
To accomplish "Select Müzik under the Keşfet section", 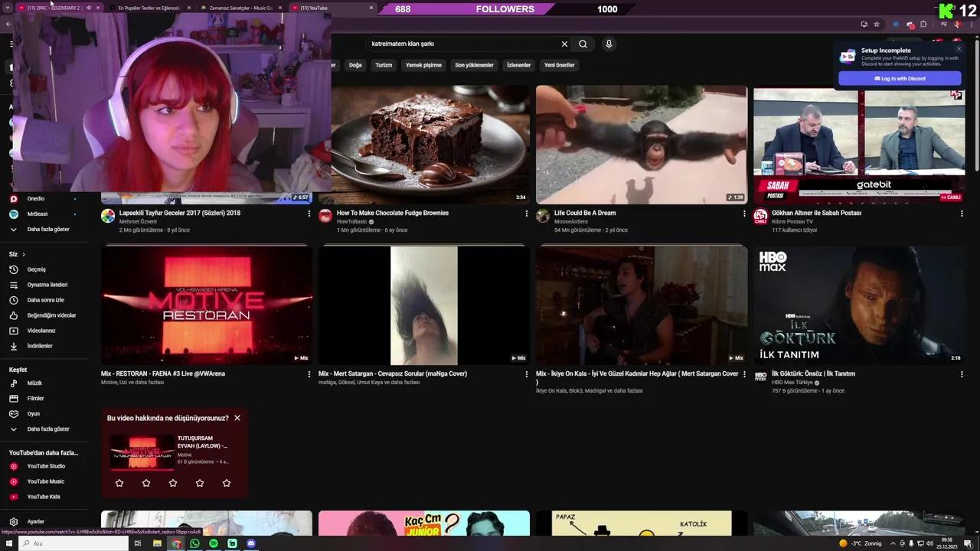I will point(35,383).
